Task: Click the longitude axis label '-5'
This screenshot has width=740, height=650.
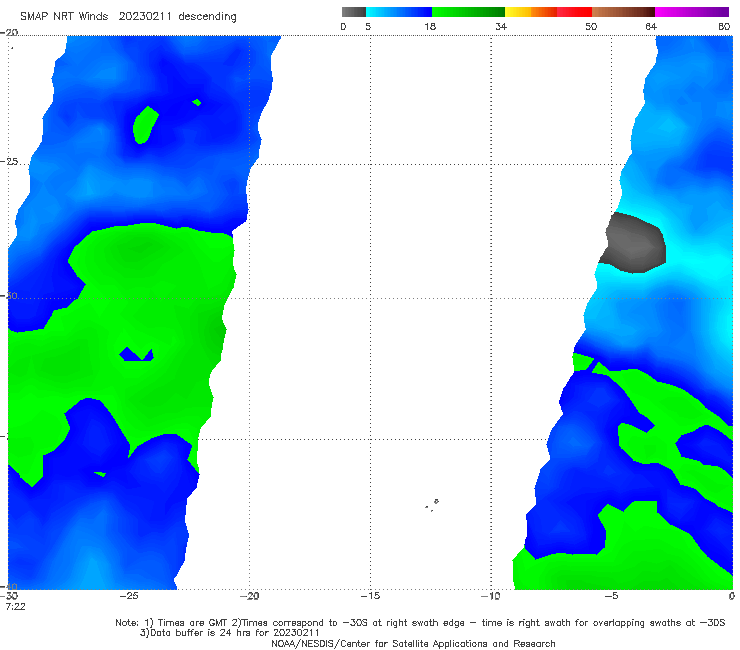Action: tap(611, 596)
